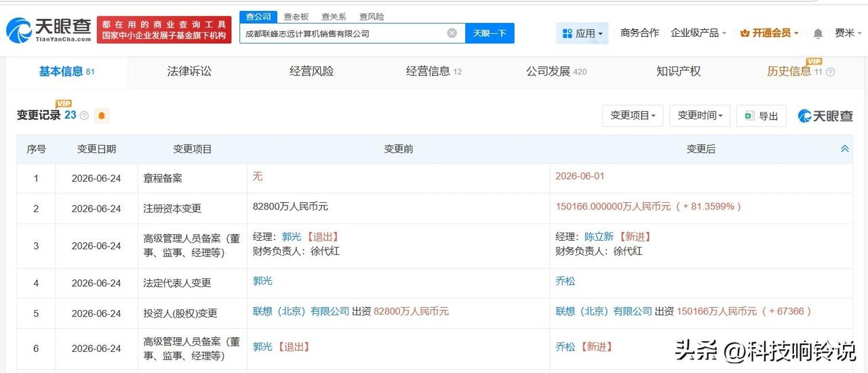Switch to the 查公司 search tab
This screenshot has height=373, width=868.
point(258,16)
